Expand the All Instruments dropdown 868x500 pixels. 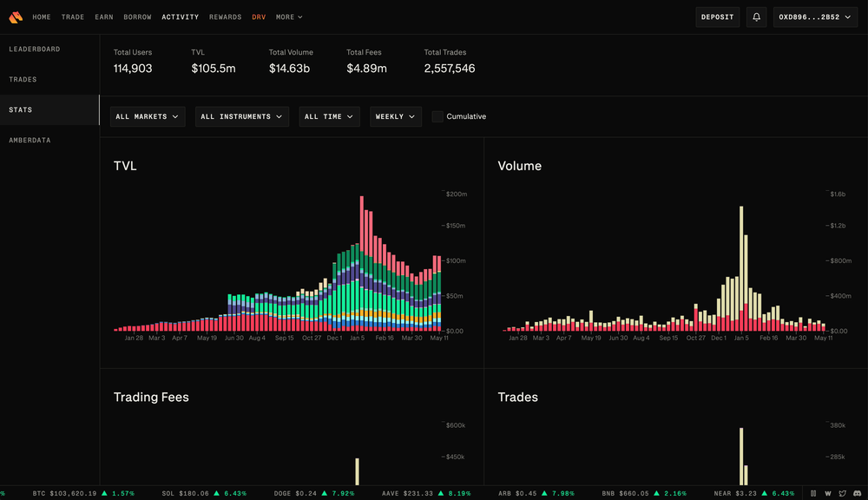point(241,116)
